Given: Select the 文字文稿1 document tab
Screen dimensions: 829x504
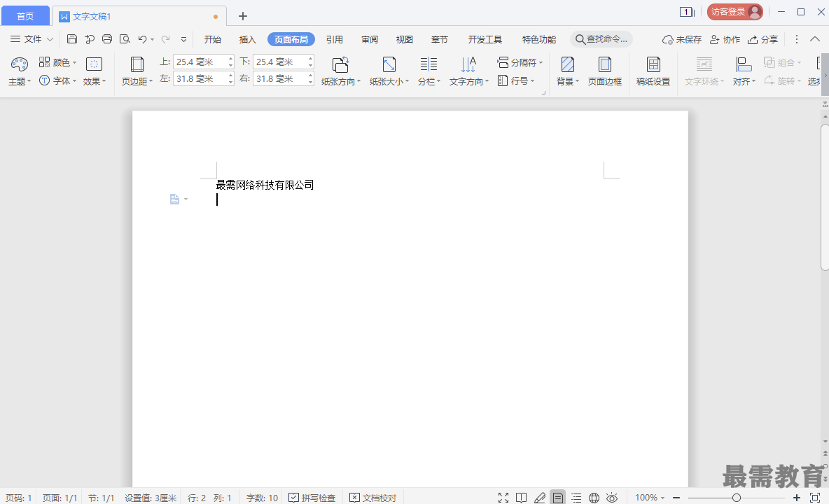Looking at the screenshot, I should click(x=139, y=16).
